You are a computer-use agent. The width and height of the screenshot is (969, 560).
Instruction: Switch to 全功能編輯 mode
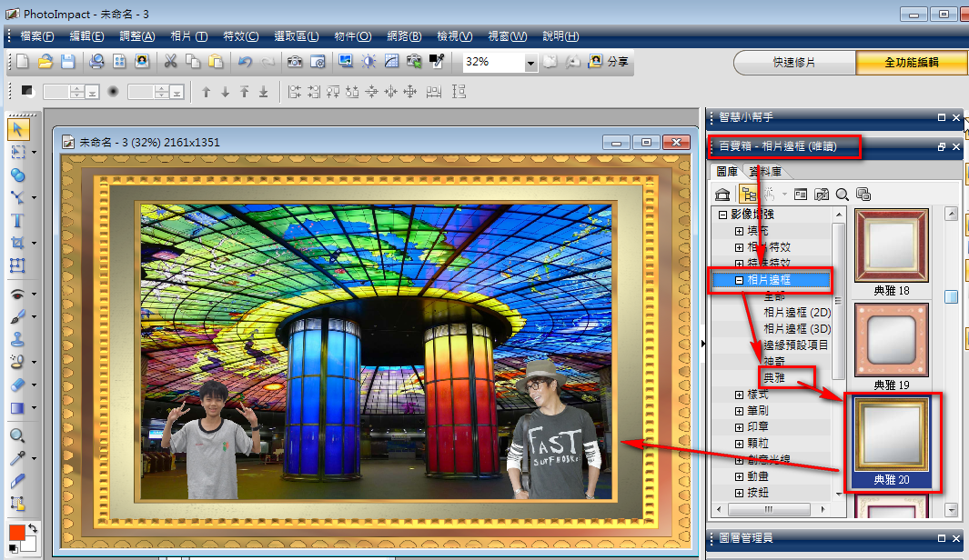coord(911,63)
